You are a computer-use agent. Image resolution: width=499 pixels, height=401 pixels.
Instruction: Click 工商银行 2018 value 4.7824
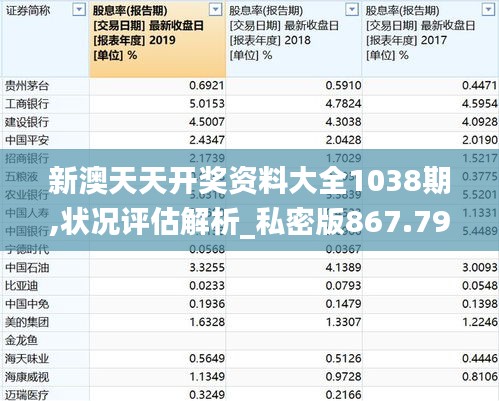coord(343,104)
